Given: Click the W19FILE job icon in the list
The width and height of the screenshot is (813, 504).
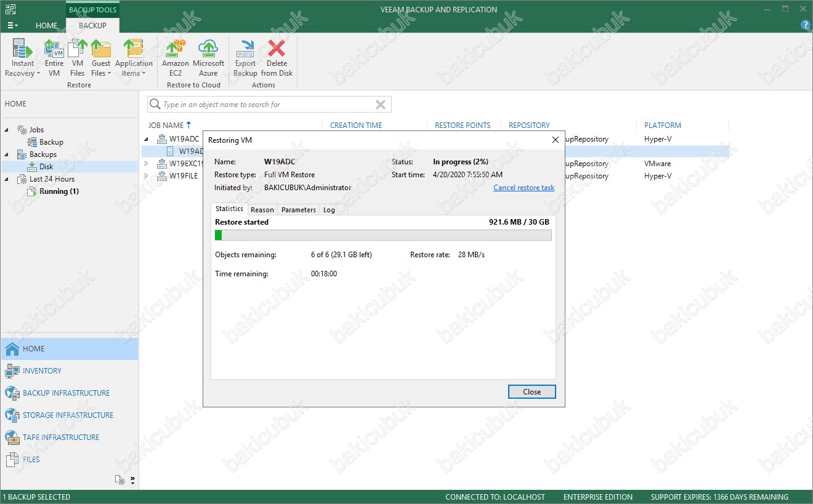Looking at the screenshot, I should point(162,176).
